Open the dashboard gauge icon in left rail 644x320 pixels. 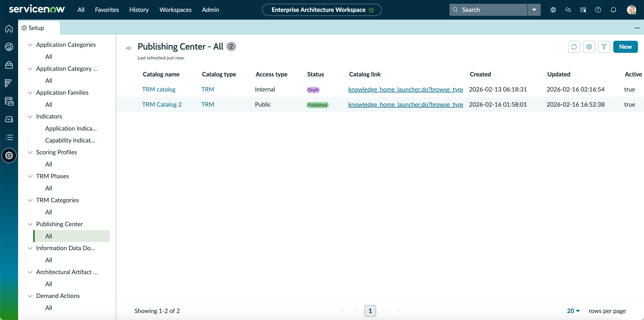coord(9,47)
